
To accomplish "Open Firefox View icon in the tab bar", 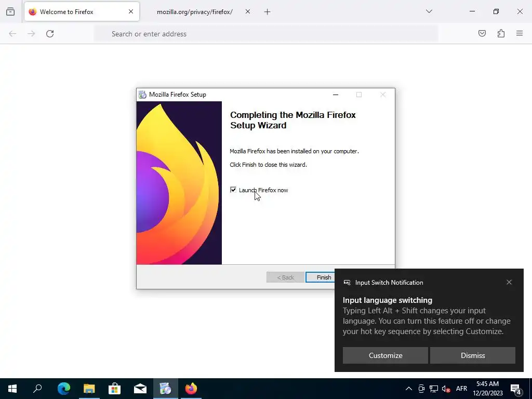I will [10, 11].
